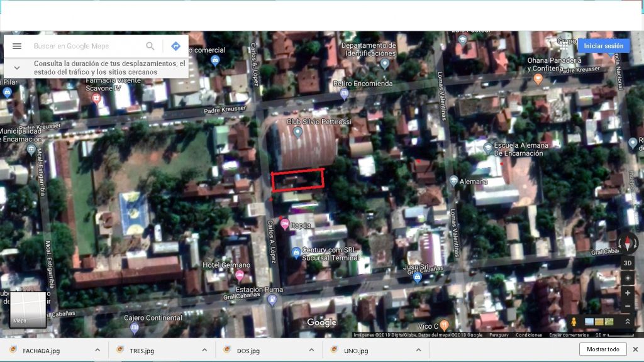Open downloaded file TRES.jpg

point(142,351)
